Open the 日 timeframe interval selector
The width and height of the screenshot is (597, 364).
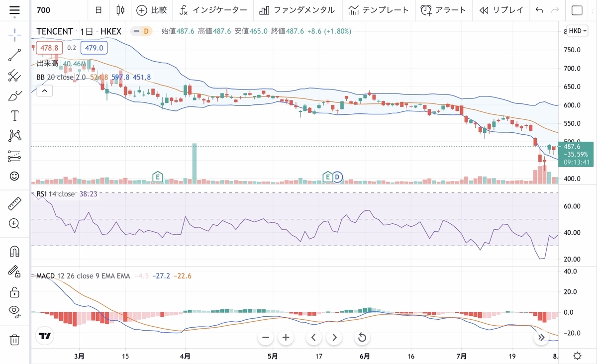pos(99,10)
